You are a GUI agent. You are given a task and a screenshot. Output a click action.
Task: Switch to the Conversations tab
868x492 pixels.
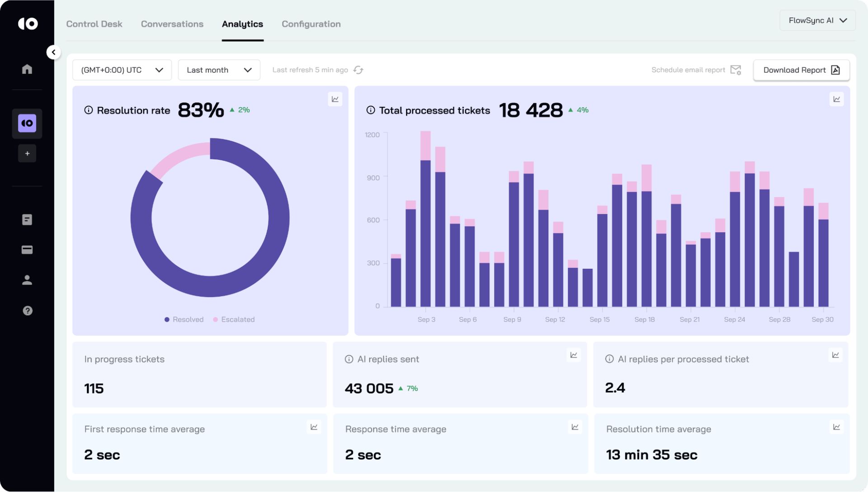[172, 24]
